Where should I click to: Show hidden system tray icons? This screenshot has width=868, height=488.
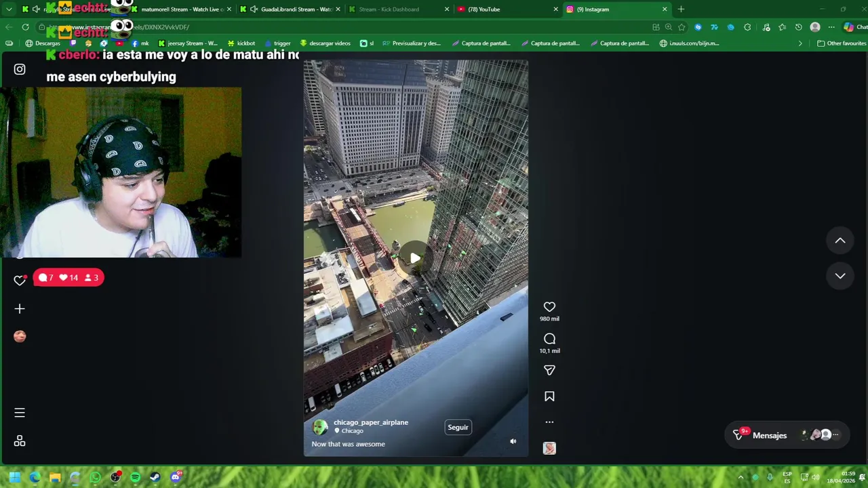point(741,477)
